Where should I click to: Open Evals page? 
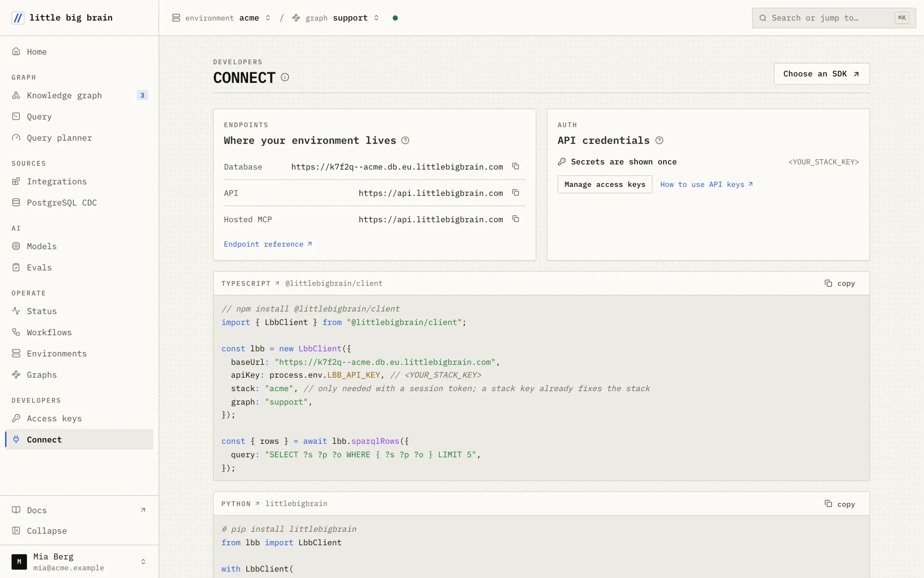[79, 267]
